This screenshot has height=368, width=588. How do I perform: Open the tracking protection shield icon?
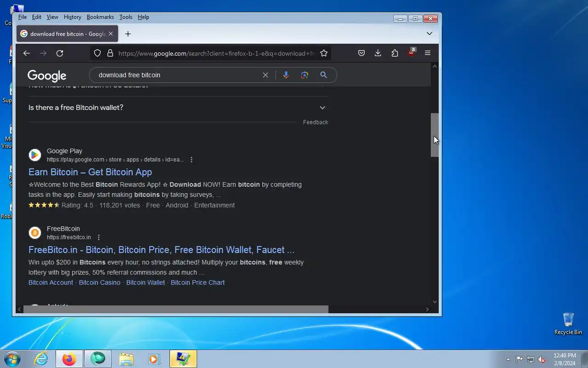coord(97,53)
